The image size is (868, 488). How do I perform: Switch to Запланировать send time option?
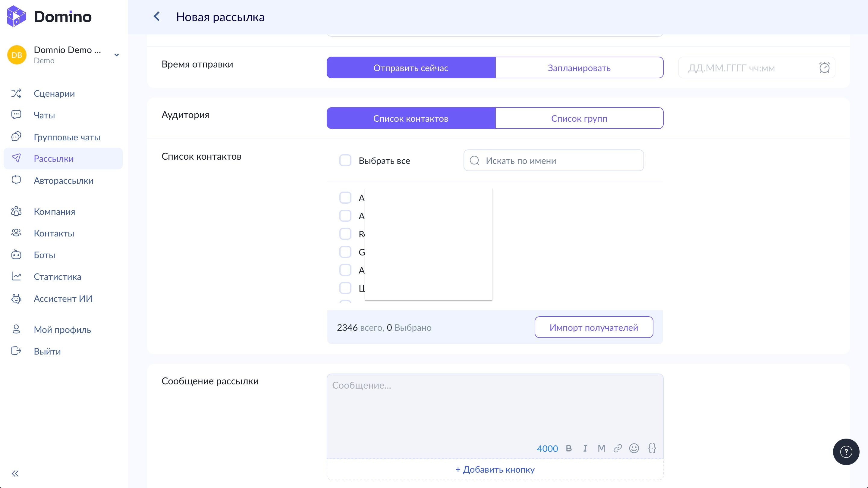pyautogui.click(x=579, y=68)
